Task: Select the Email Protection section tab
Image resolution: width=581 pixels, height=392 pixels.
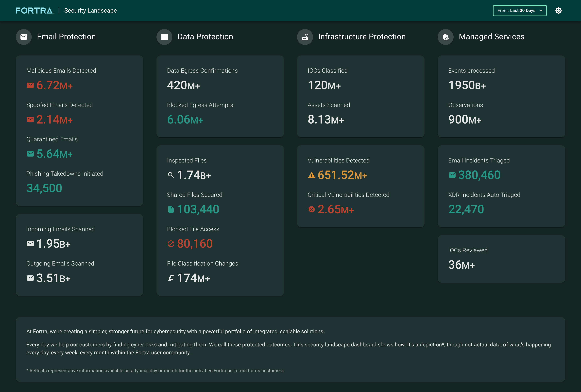Action: (67, 36)
